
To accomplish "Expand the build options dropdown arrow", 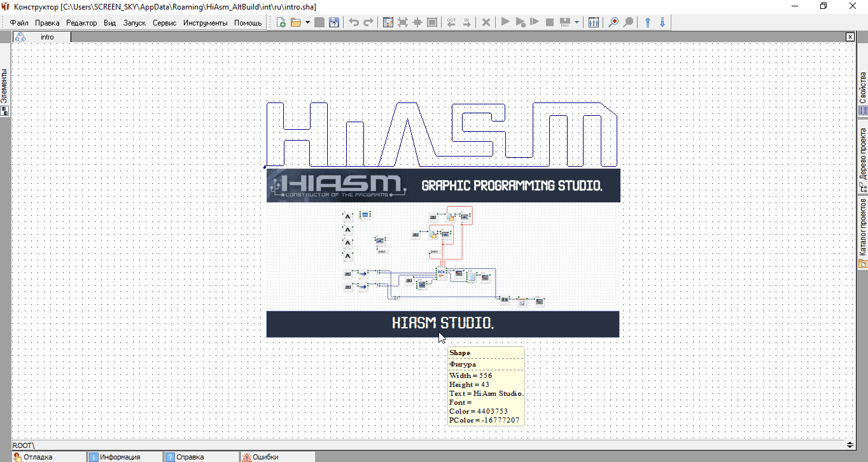I will click(577, 22).
